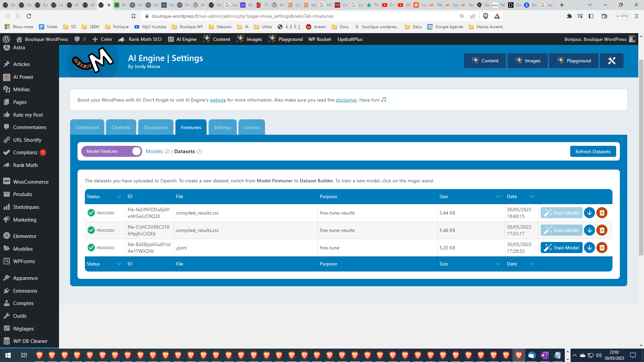Open the WordPress logo menu in admin bar
The image size is (644, 362).
pyautogui.click(x=6, y=39)
